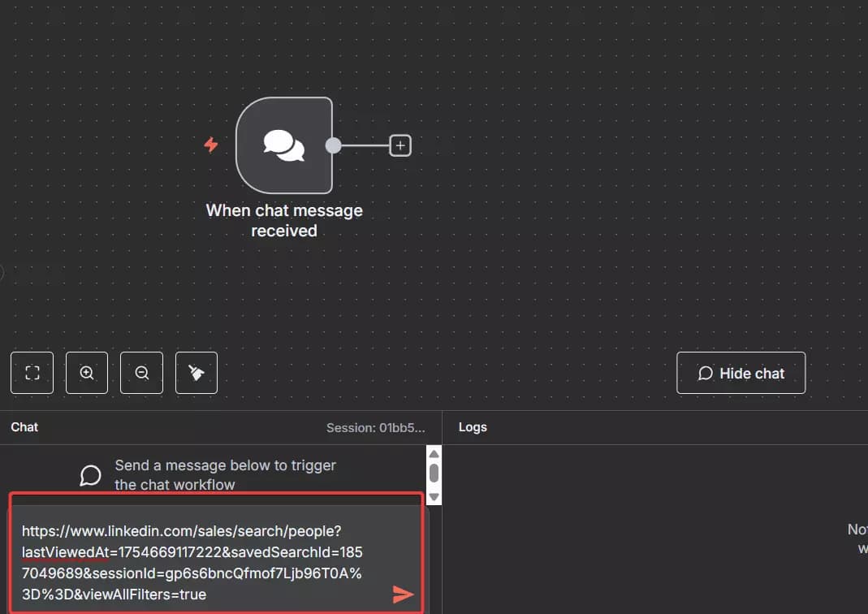Select the zoom out icon on the canvas
Image resolution: width=868 pixels, height=614 pixels.
tap(141, 373)
